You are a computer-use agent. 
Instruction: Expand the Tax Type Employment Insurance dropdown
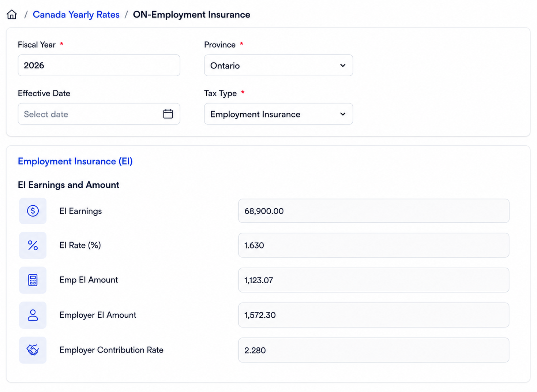tap(278, 114)
